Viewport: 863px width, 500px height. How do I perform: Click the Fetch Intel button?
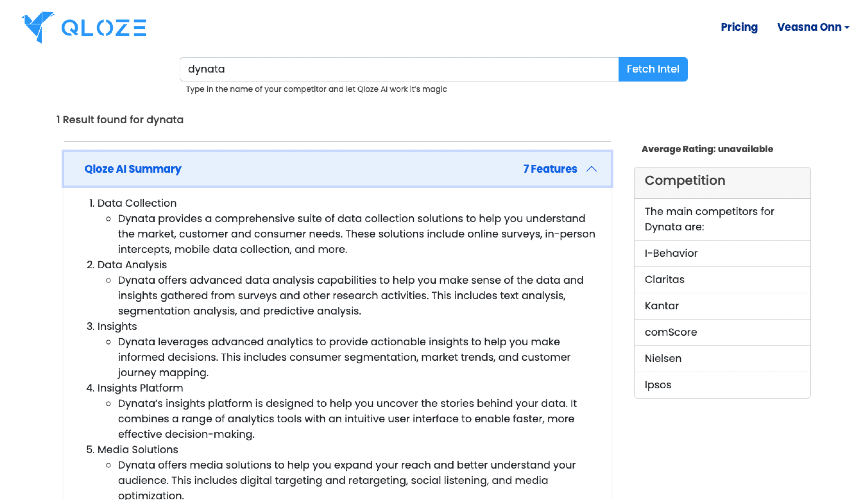tap(653, 69)
